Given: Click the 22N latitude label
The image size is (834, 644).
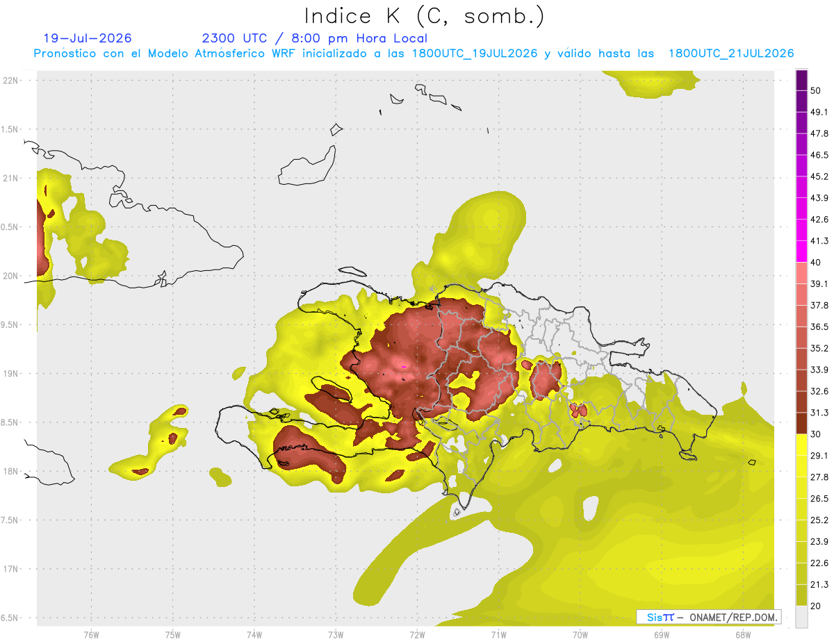Looking at the screenshot, I should [12, 80].
